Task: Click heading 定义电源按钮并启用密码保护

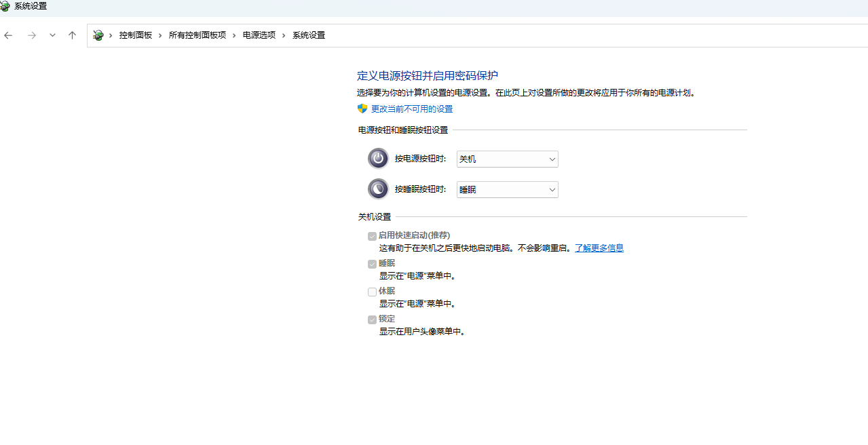Action: [428, 75]
